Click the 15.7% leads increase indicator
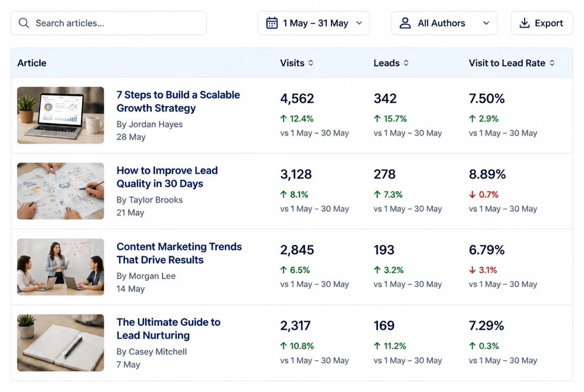Viewport: 584px width, 392px height. (390, 119)
